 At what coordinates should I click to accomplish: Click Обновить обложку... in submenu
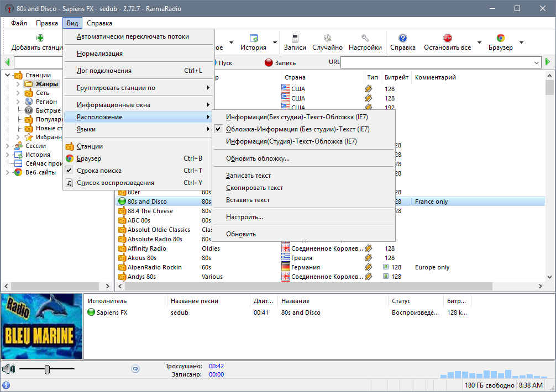coord(258,158)
